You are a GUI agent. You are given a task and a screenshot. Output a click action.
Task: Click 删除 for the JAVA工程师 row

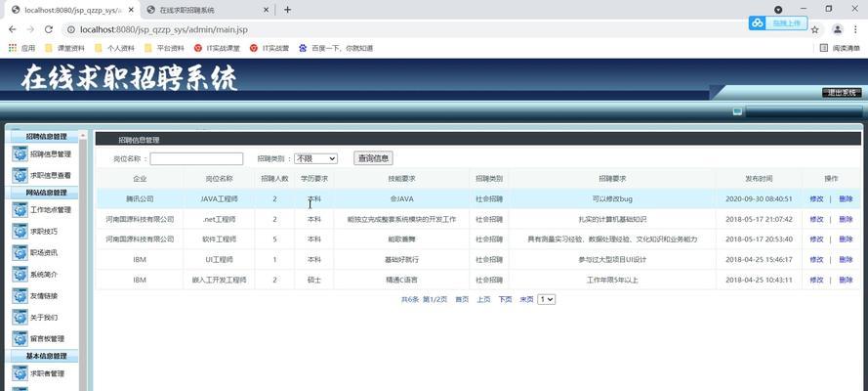click(846, 198)
